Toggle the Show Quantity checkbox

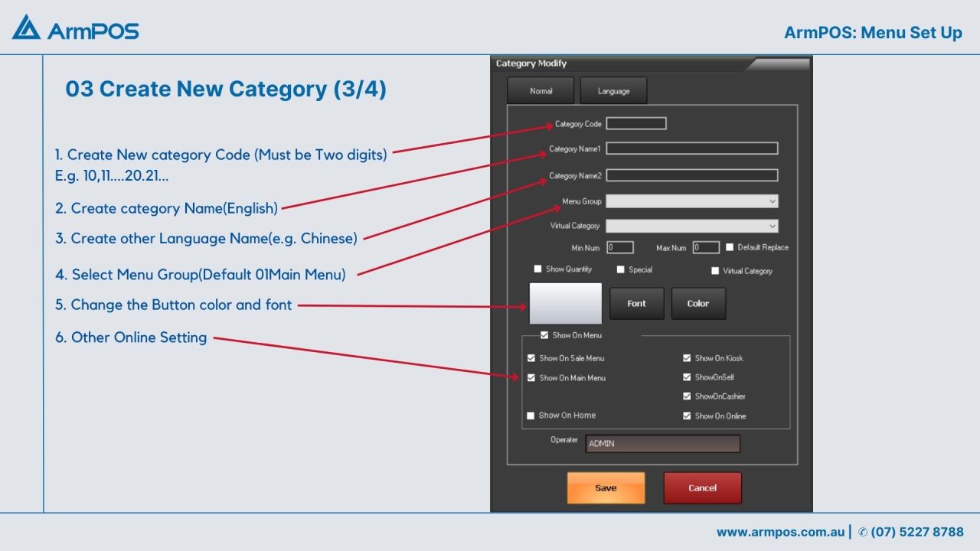(538, 269)
